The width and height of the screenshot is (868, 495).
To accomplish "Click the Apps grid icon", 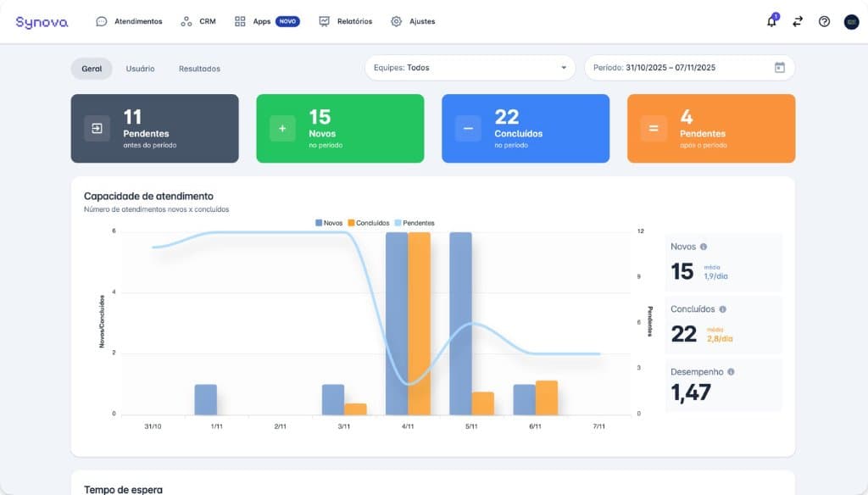I will coord(240,21).
